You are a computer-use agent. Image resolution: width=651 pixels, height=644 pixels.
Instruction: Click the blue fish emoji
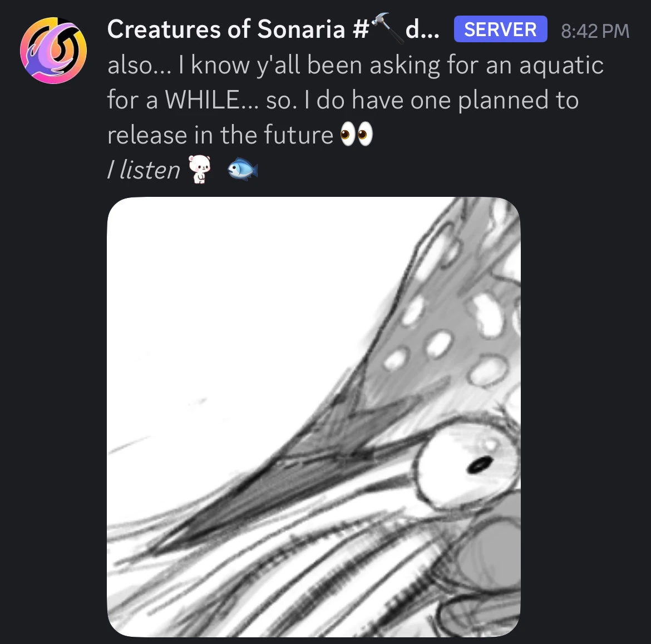(243, 169)
